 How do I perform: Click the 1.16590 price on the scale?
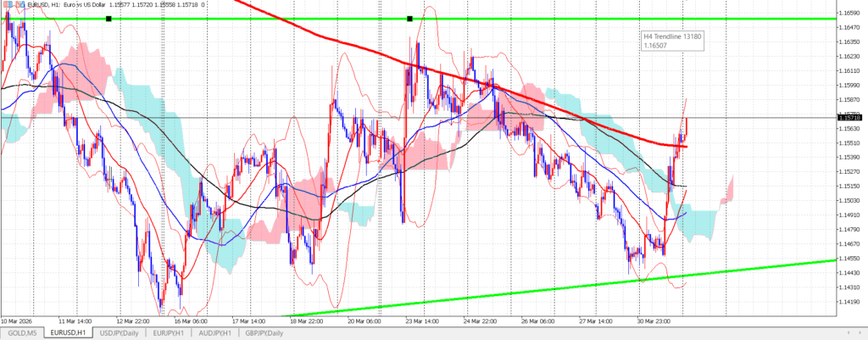pos(847,14)
